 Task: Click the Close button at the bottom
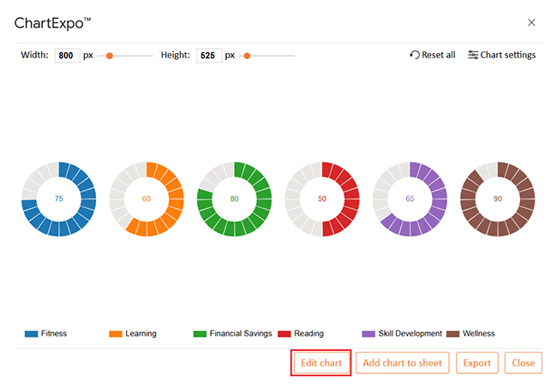pos(524,363)
